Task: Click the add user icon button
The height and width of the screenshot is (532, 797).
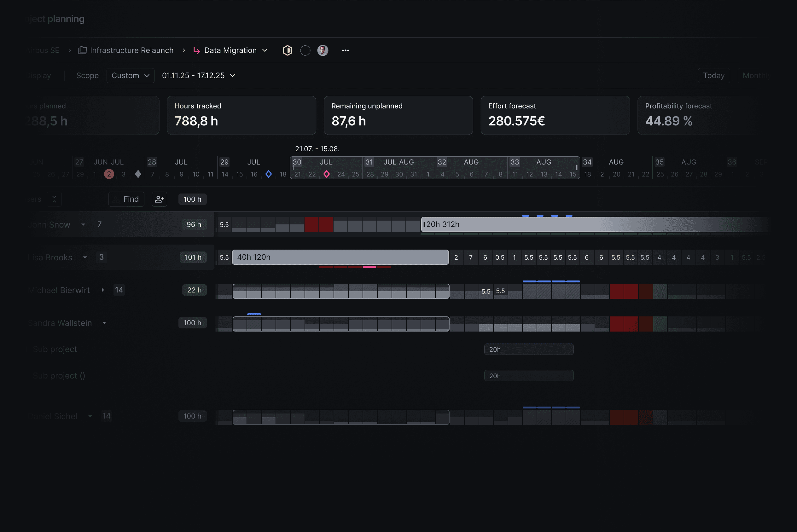Action: coord(159,199)
